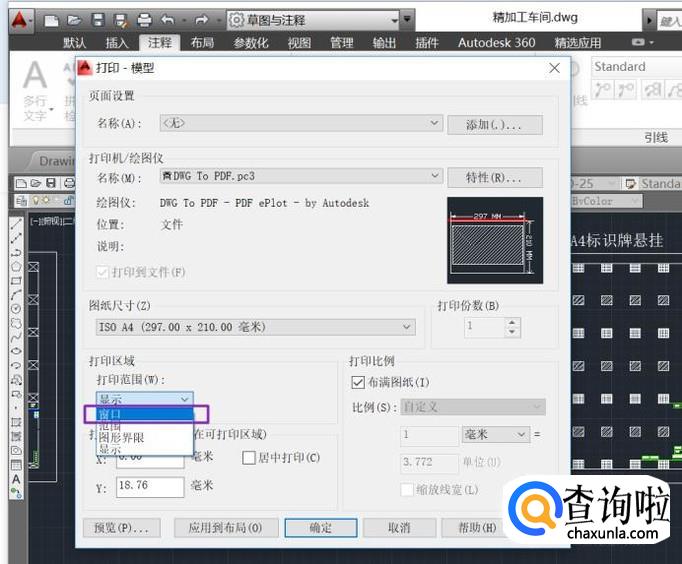Click the 取消 cancel button
Image resolution: width=682 pixels, height=564 pixels.
pos(399,528)
